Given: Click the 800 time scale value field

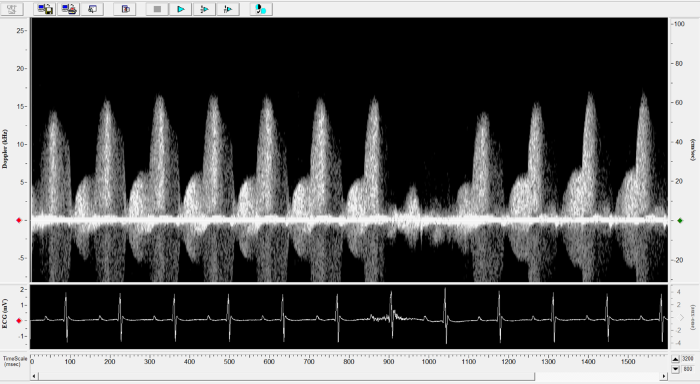Looking at the screenshot, I should (x=688, y=369).
